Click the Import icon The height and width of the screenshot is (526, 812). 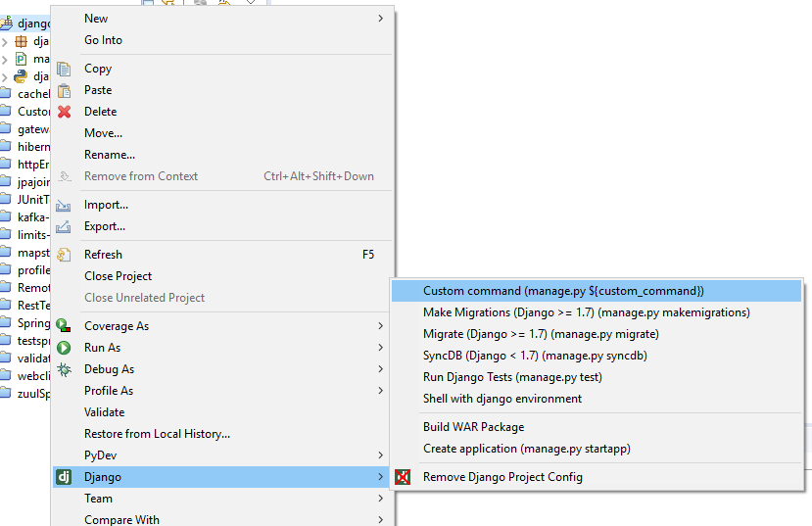64,206
